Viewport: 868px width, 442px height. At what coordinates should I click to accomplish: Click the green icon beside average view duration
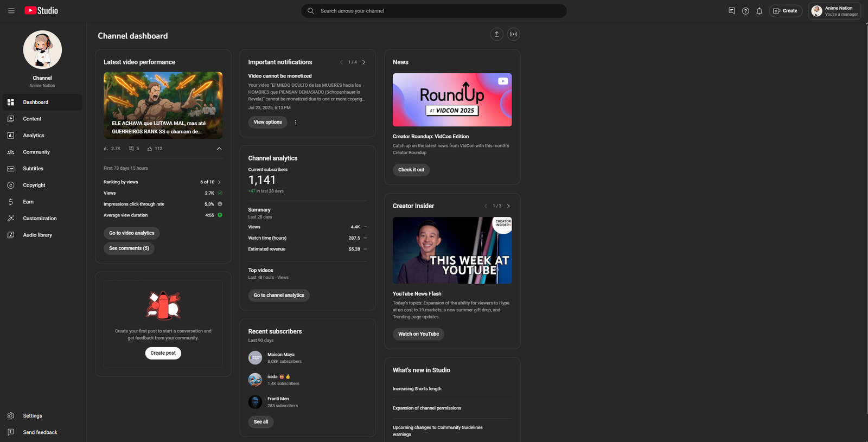tap(220, 215)
